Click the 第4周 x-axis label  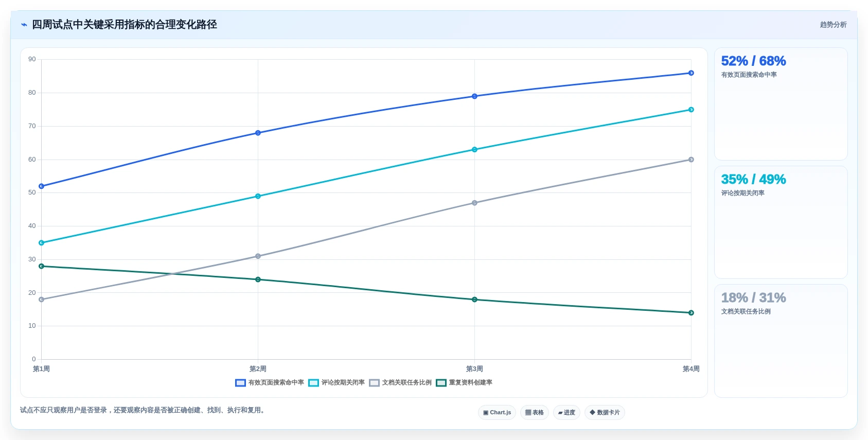(x=691, y=369)
